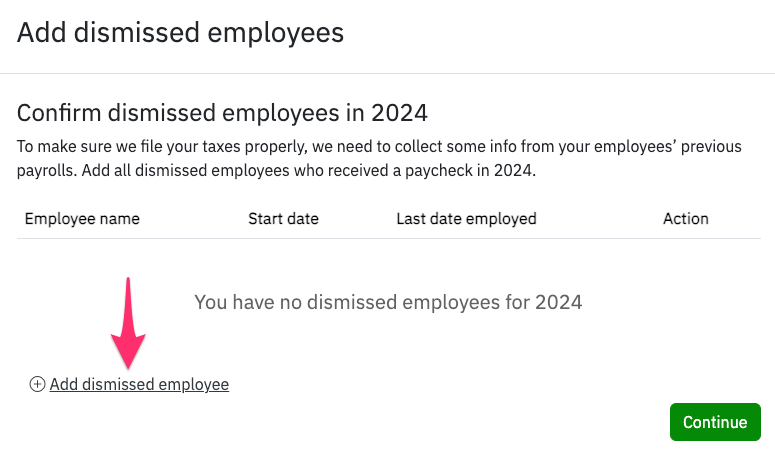Open the Add dismissed employee link
775x462 pixels.
(139, 384)
